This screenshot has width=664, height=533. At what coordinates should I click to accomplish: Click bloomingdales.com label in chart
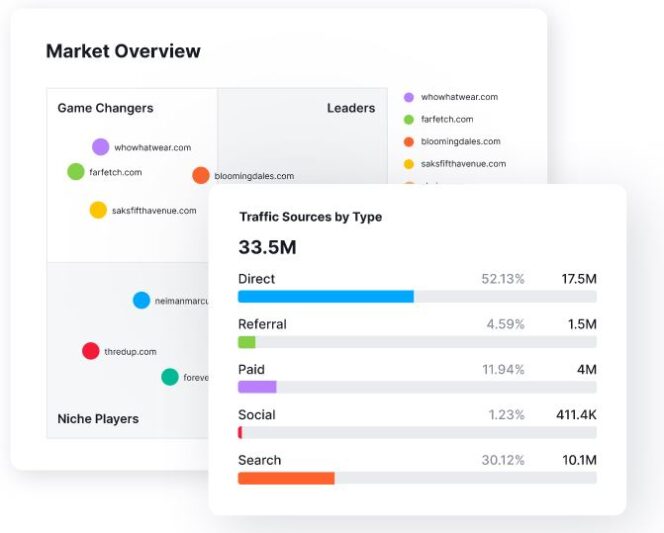click(x=254, y=176)
